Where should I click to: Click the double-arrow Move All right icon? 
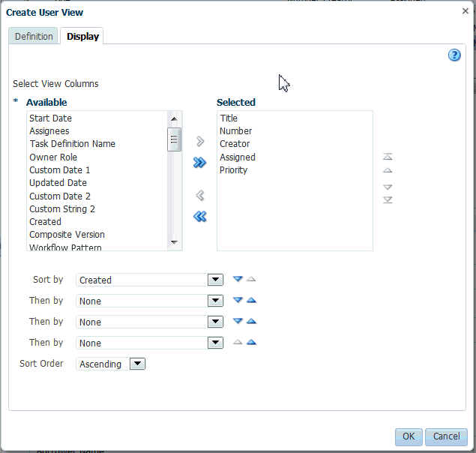[199, 163]
